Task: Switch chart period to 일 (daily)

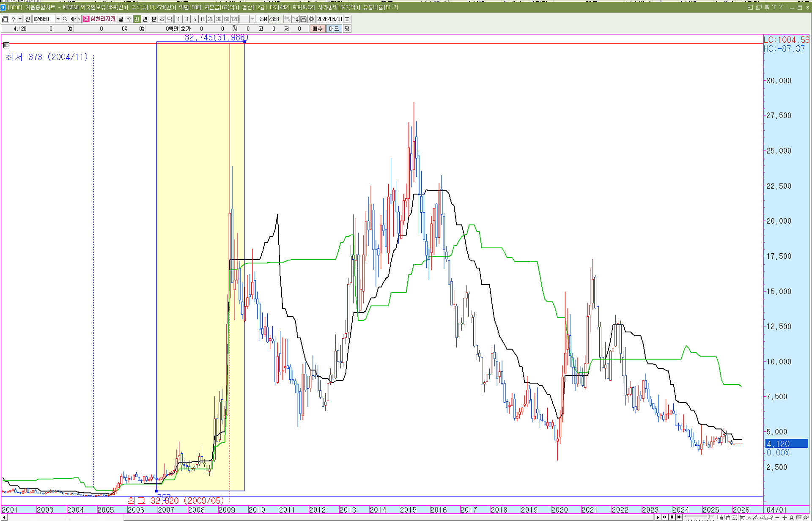Action: (x=121, y=19)
